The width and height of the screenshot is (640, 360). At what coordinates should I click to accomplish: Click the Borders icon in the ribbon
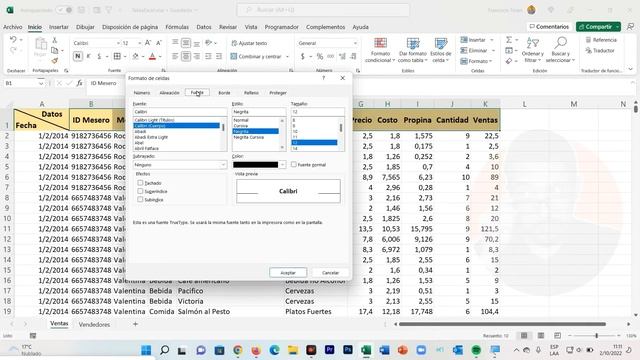pyautogui.click(x=117, y=56)
